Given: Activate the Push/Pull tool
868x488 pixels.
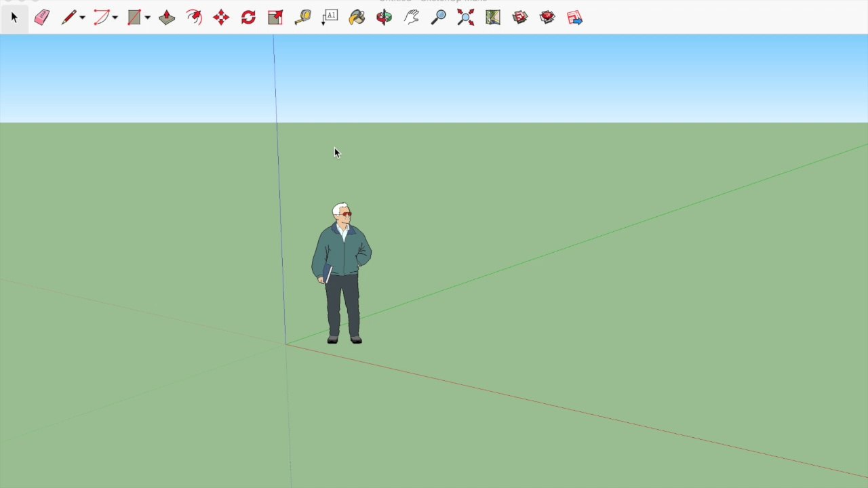Looking at the screenshot, I should 167,18.
